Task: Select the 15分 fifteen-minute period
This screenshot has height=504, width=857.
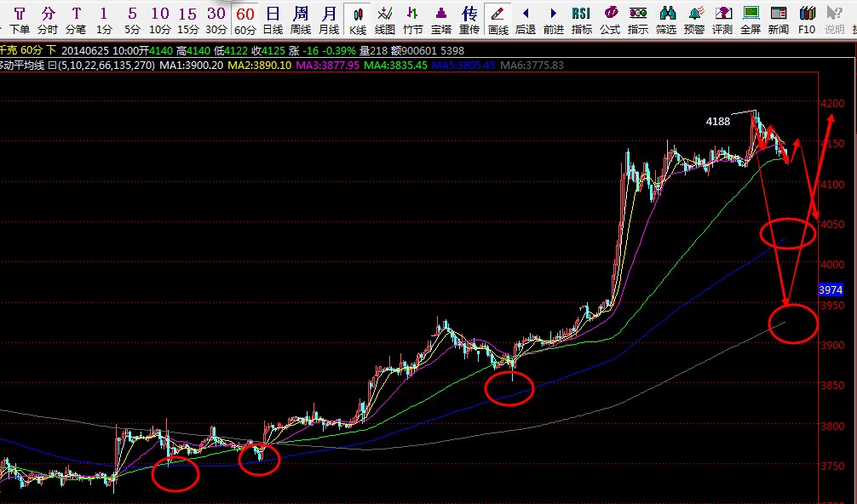Action: (x=187, y=20)
